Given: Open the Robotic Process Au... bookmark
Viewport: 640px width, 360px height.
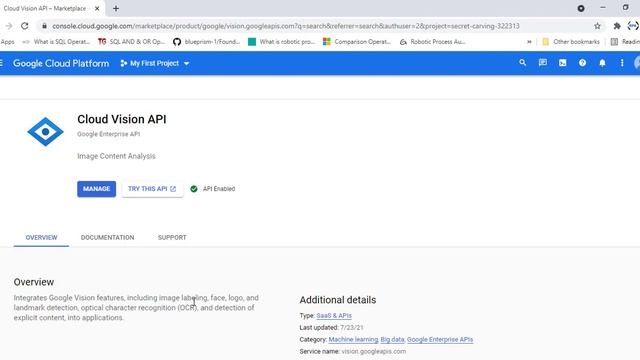Looking at the screenshot, I should click(x=432, y=42).
